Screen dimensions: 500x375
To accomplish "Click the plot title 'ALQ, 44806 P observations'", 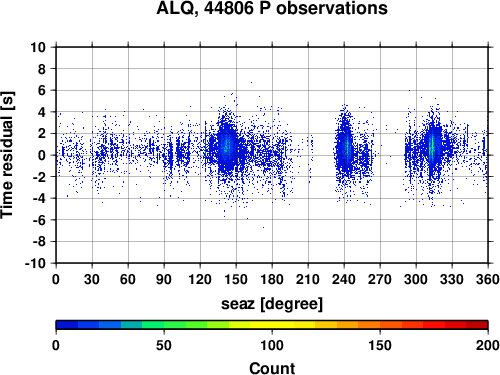I will (272, 8).
